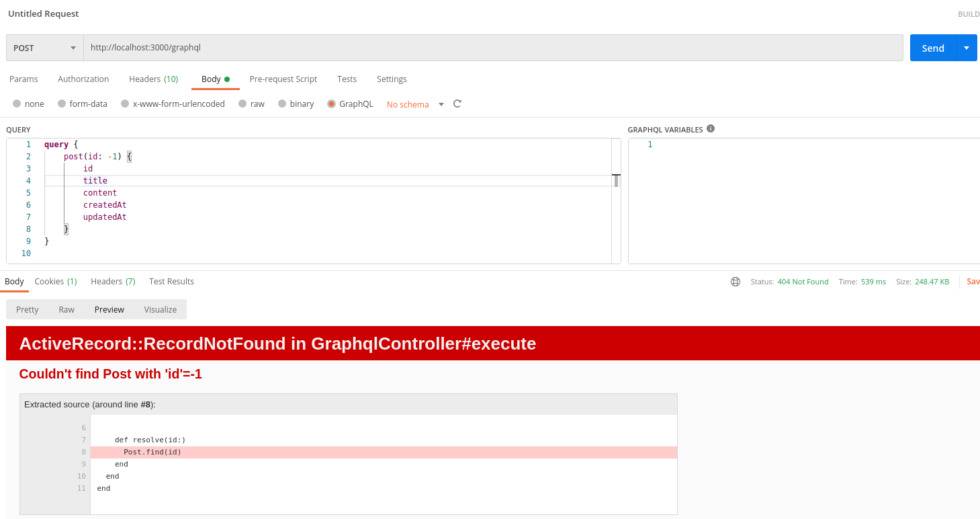Image resolution: width=980 pixels, height=519 pixels.
Task: Open the Pre-request Script tab
Action: tap(283, 79)
